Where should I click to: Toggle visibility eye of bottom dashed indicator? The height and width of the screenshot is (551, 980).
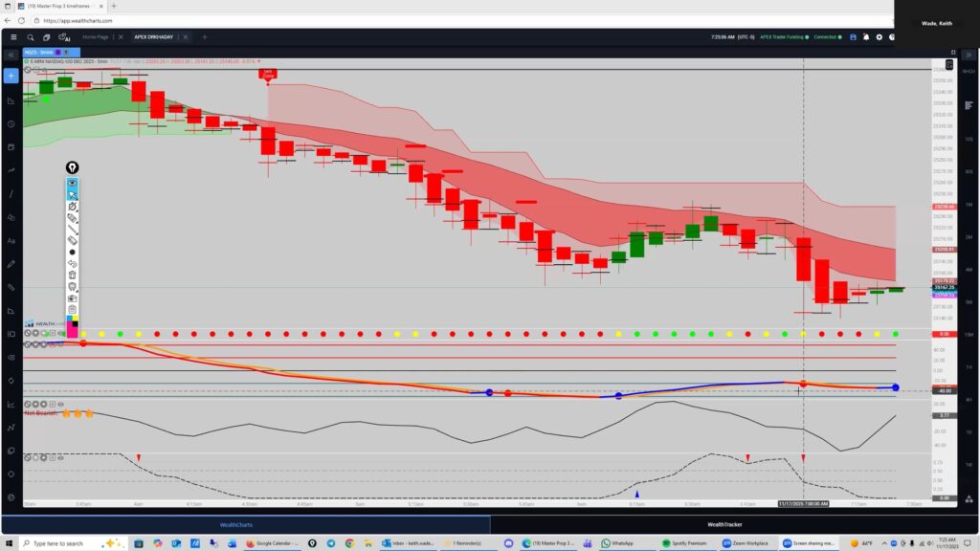[x=60, y=457]
